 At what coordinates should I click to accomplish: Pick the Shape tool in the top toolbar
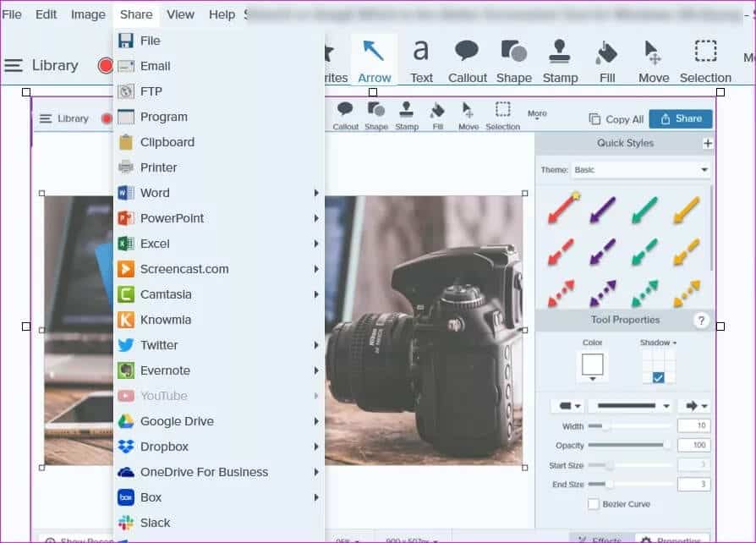(514, 61)
